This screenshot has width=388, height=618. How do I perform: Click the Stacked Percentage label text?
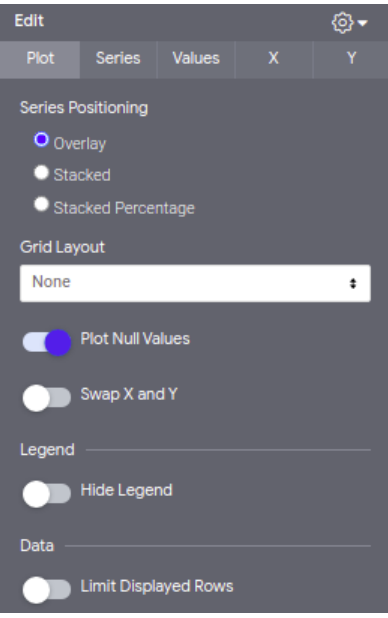[x=124, y=208]
